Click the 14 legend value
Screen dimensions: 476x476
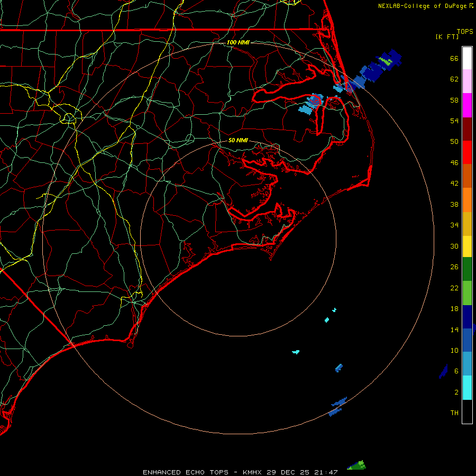tap(454, 329)
